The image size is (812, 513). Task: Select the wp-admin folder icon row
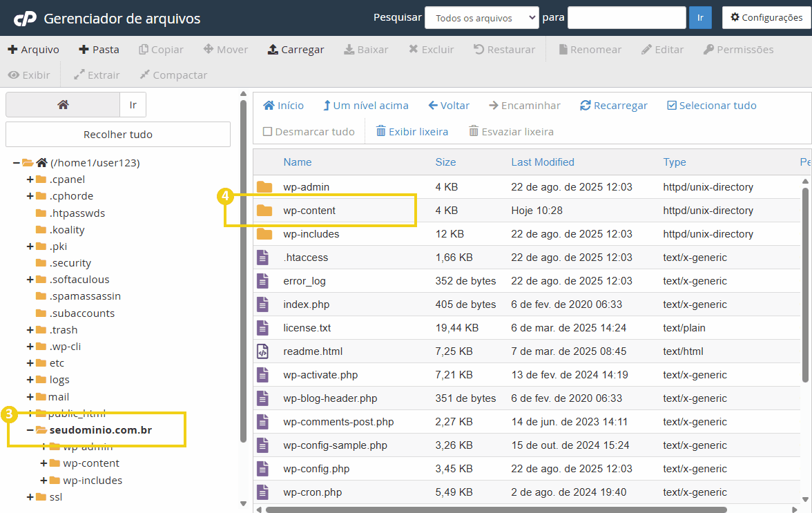[264, 187]
